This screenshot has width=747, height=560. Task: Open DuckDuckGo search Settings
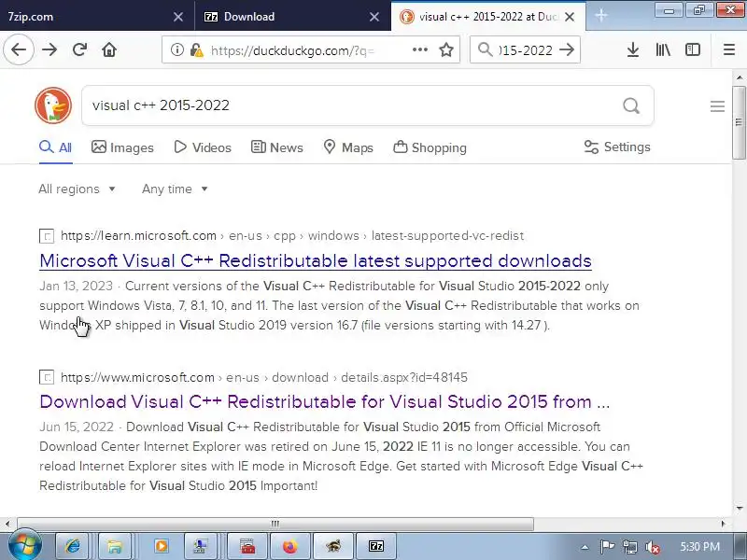coord(617,147)
